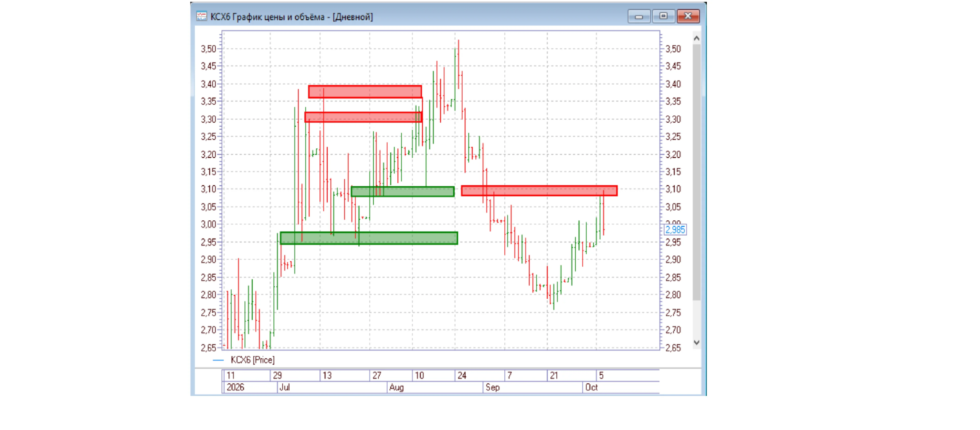The width and height of the screenshot is (980, 430).
Task: Click the 10 date label on time axis
Action: [x=419, y=375]
